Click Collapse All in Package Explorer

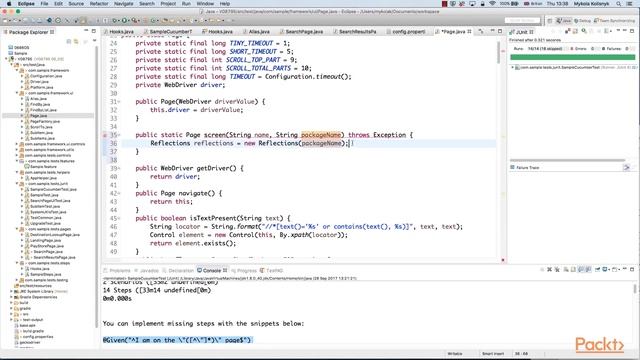click(x=69, y=41)
